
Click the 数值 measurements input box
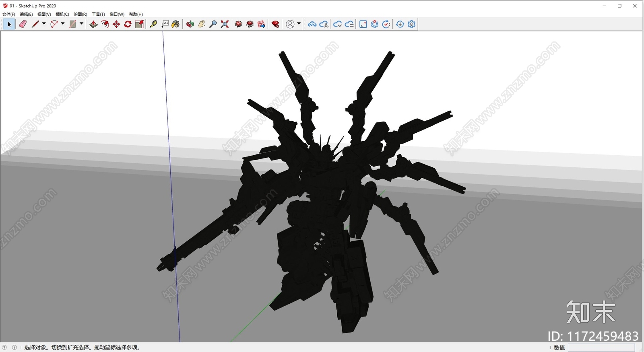coord(601,348)
